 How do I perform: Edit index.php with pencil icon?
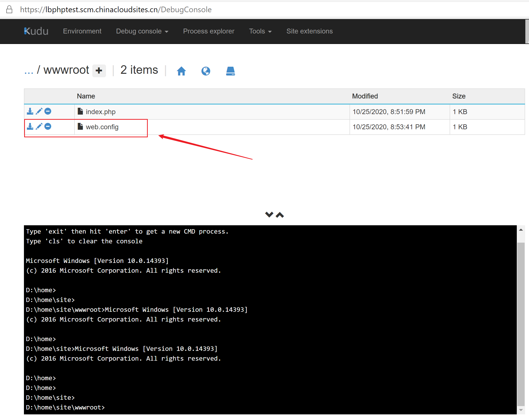click(39, 111)
